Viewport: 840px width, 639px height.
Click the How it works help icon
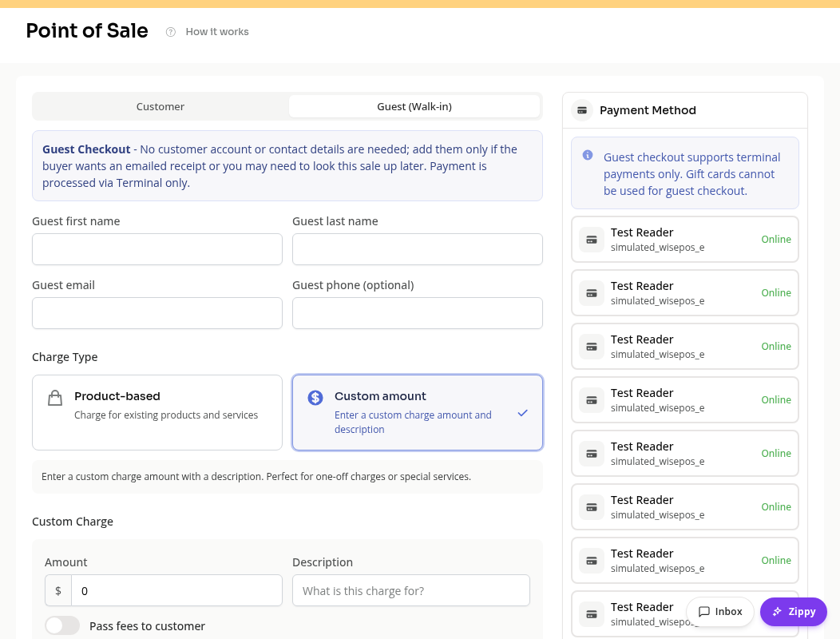[170, 32]
